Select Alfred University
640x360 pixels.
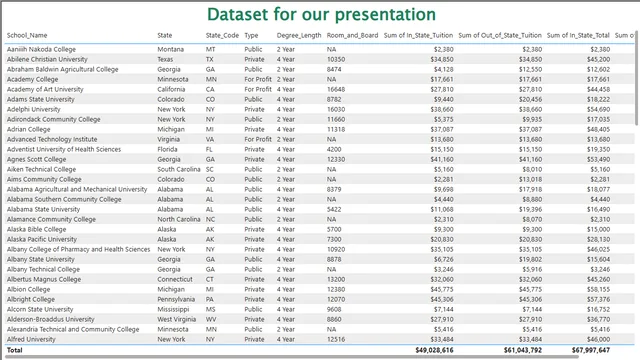click(31, 339)
